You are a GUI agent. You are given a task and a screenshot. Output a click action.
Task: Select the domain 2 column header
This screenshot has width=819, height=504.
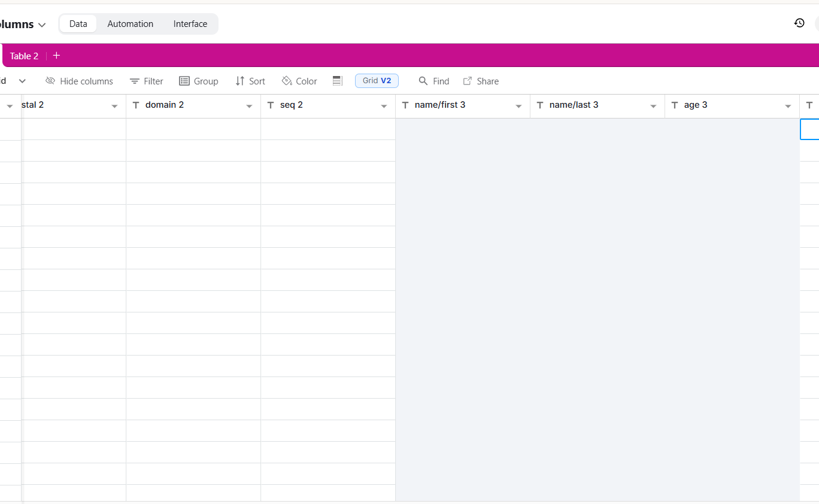(x=193, y=106)
